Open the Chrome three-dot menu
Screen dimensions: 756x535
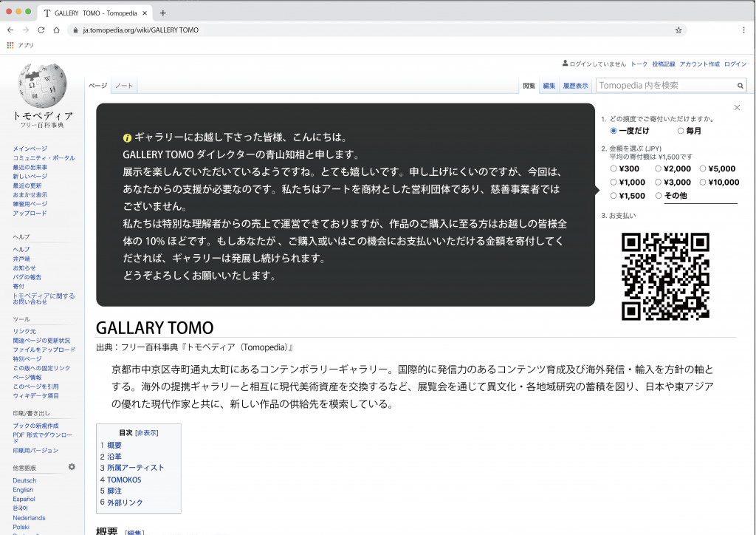744,30
